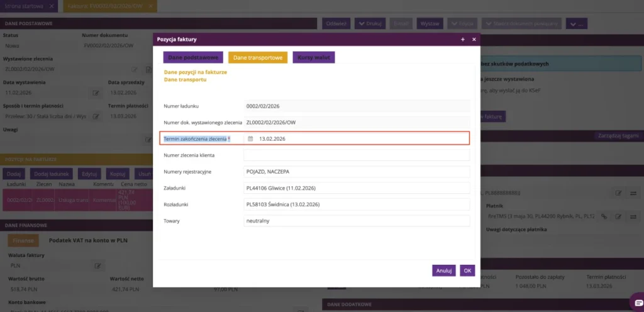Click edit icon next to Waluta faktury PLN
Viewport: 644px width, 312px height.
point(97,265)
